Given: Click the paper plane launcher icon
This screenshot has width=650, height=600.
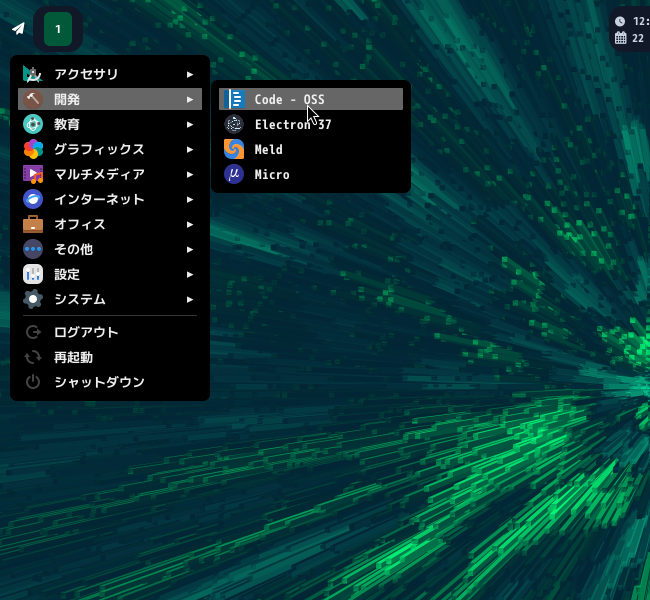Looking at the screenshot, I should [x=18, y=29].
